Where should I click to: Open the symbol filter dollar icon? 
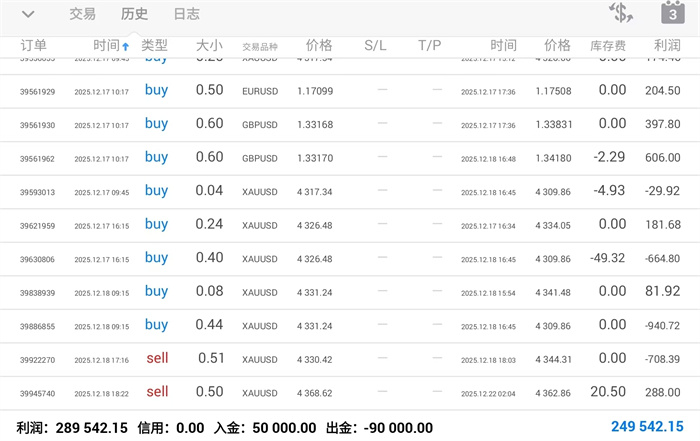[621, 14]
